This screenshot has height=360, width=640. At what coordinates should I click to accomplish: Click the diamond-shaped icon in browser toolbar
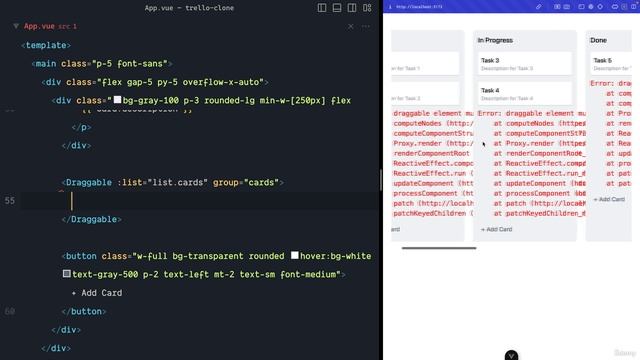(600, 7)
